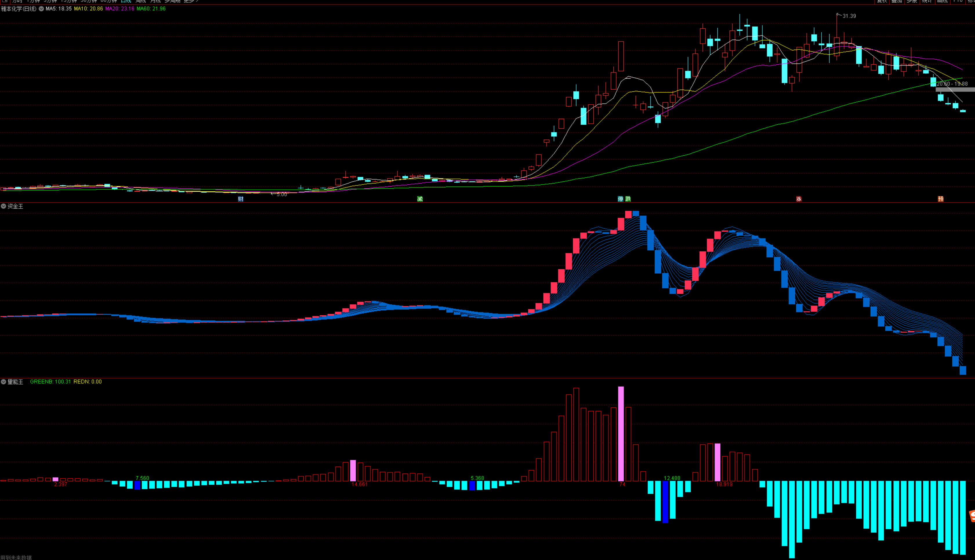
Task: Click the 跌 event marker icon
Action: [628, 199]
